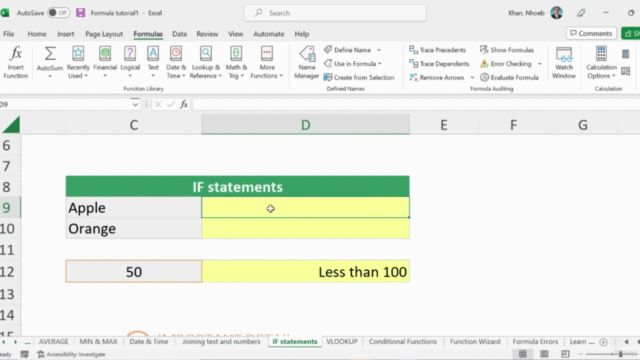Click Evaluate Formula
This screenshot has height=360, width=640.
click(509, 77)
